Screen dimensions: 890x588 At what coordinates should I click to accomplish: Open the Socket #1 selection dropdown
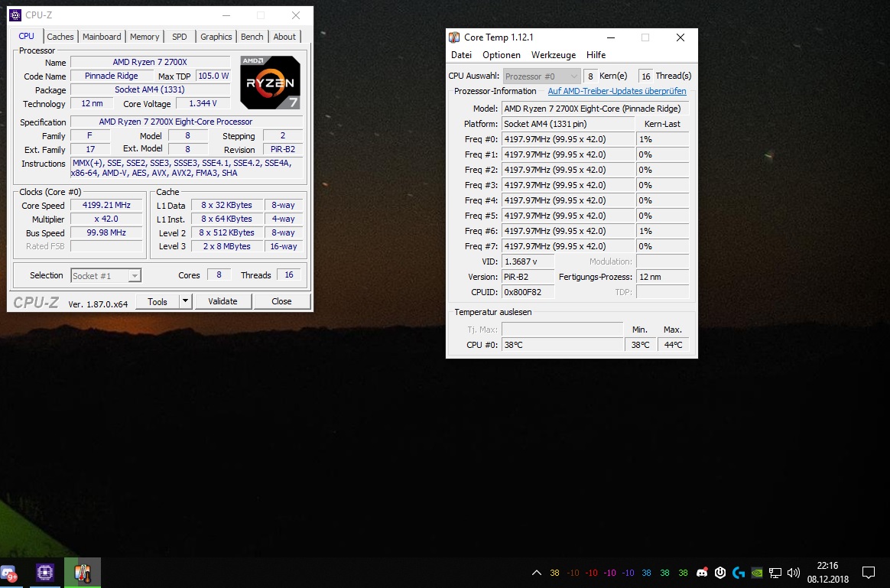tap(106, 276)
